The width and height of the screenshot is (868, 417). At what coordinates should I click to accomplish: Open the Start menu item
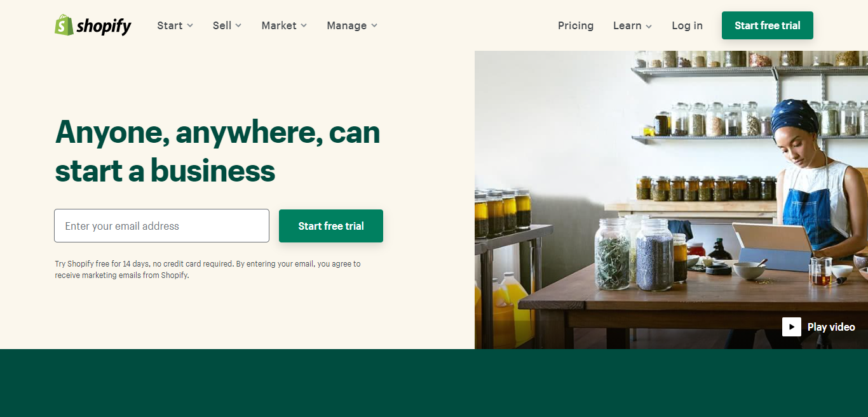(170, 25)
